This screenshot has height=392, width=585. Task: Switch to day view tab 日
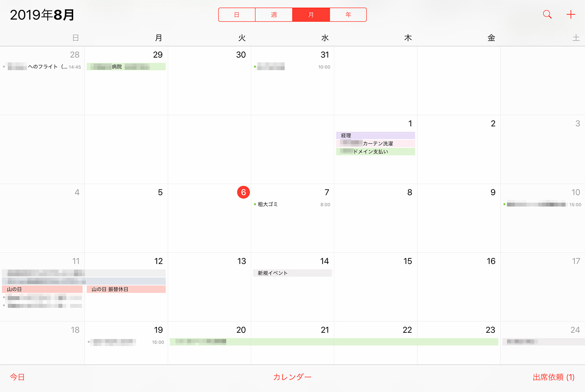tap(237, 15)
